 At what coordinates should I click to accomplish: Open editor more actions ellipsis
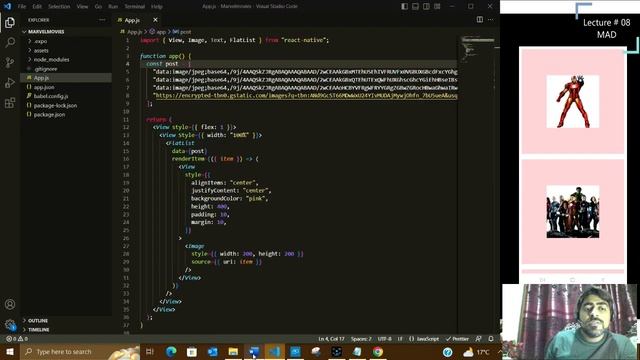point(491,20)
